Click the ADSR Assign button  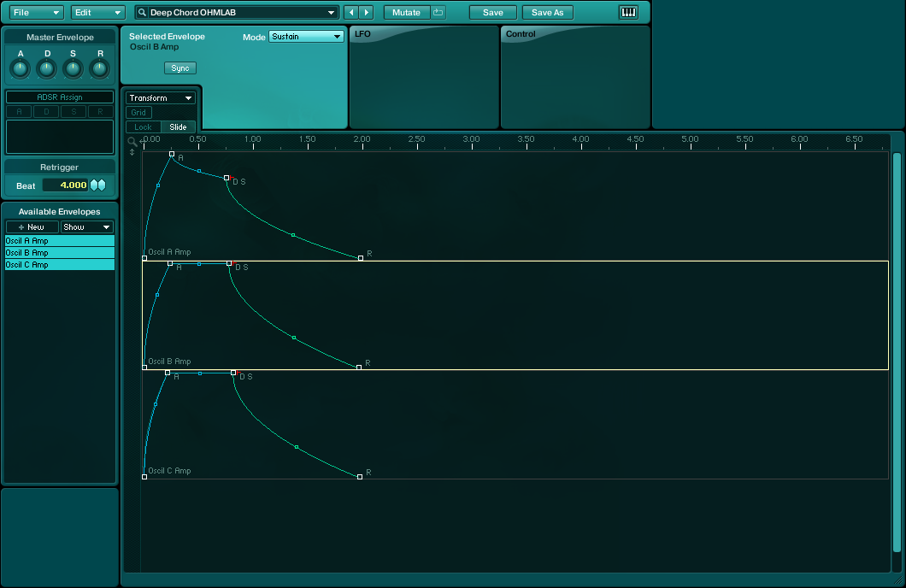(60, 97)
